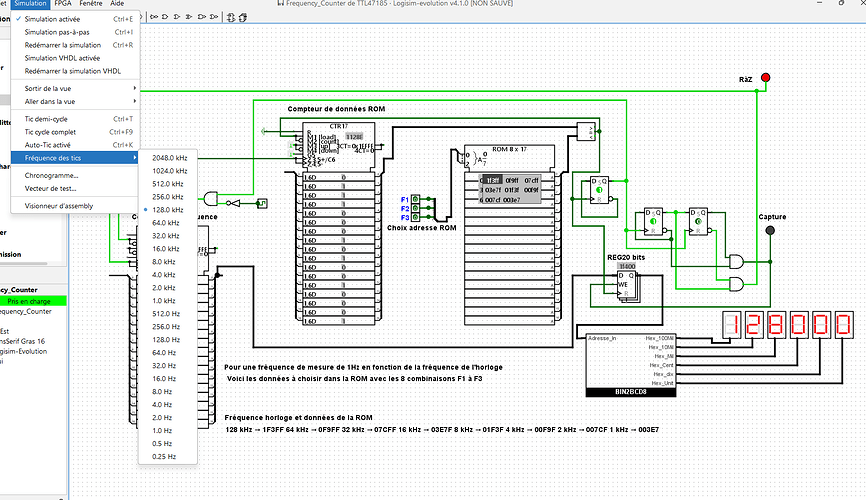866x500 pixels.
Task: Select the NOT gate tool in toolbar
Action: tap(154, 17)
